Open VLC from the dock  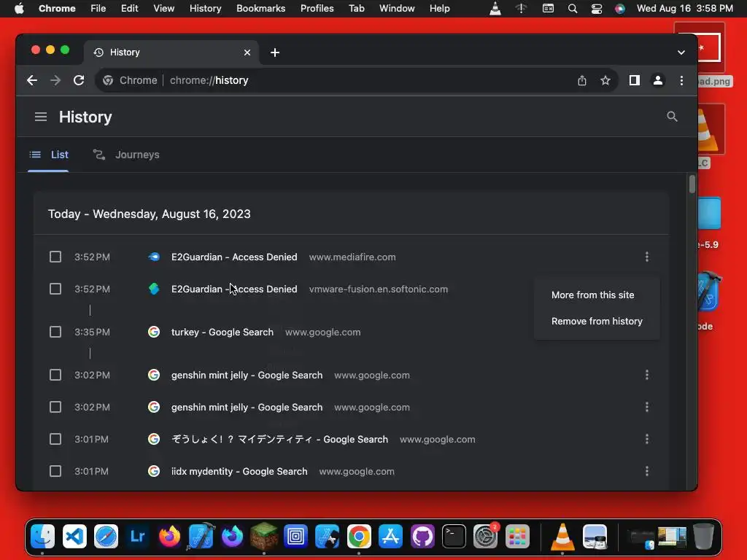tap(562, 537)
